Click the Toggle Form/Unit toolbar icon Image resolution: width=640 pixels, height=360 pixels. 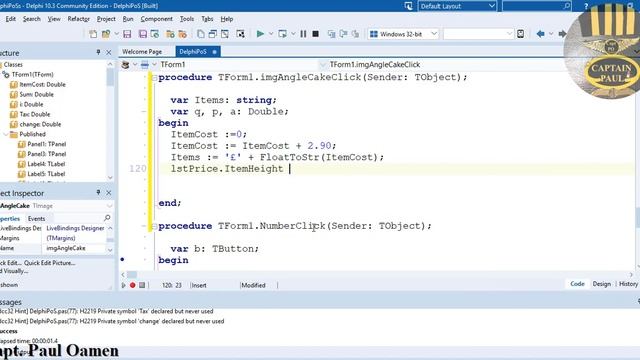click(x=225, y=34)
